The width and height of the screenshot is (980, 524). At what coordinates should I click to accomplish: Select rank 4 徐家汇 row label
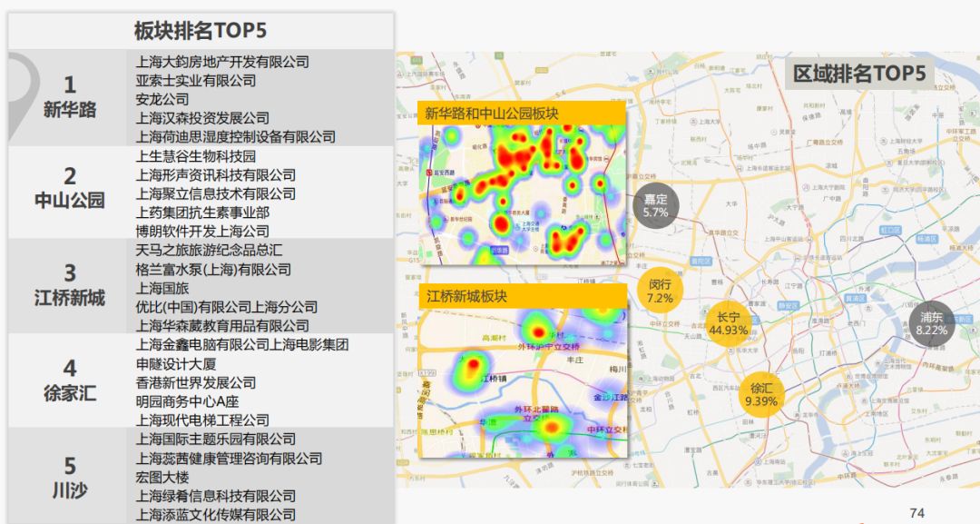(69, 381)
